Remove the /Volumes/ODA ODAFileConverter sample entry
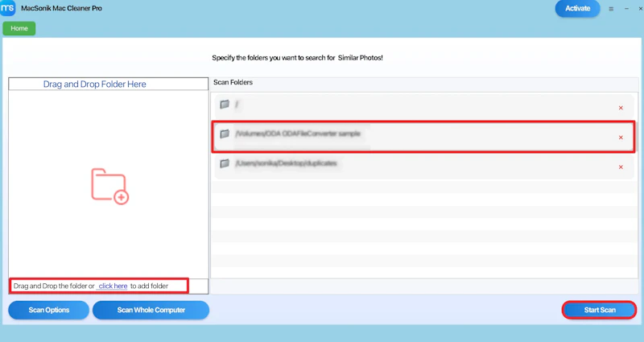Image resolution: width=644 pixels, height=342 pixels. tap(621, 138)
